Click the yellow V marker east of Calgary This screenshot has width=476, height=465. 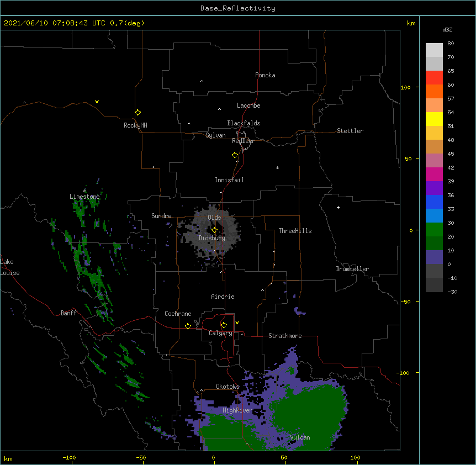pos(237,323)
